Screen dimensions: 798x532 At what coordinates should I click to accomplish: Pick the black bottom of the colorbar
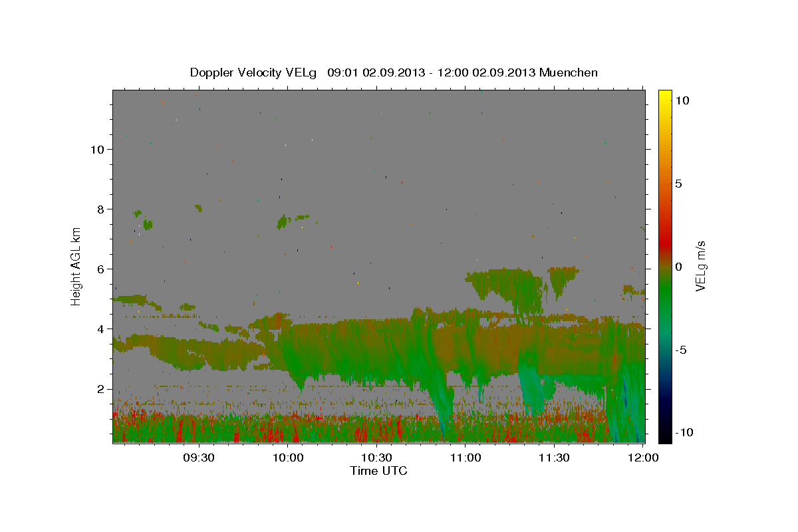[664, 436]
